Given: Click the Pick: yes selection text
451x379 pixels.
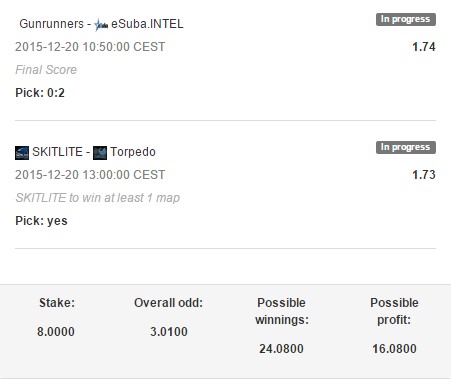Looking at the screenshot, I should coord(41,221).
